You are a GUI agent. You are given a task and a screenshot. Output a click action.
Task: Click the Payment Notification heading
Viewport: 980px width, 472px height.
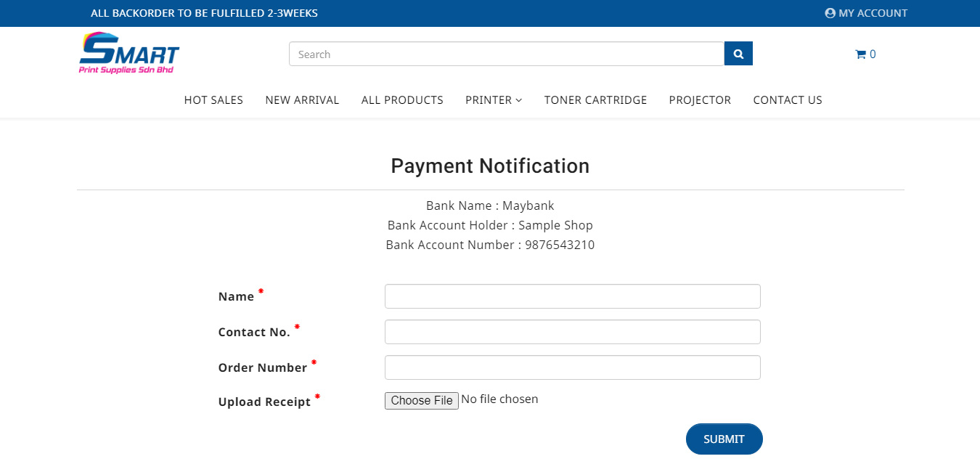click(490, 166)
